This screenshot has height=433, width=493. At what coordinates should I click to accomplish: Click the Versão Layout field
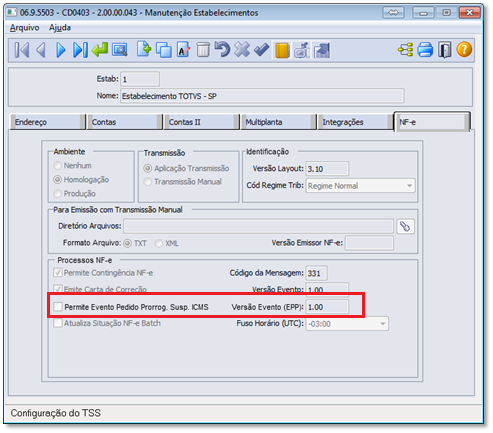pos(327,169)
